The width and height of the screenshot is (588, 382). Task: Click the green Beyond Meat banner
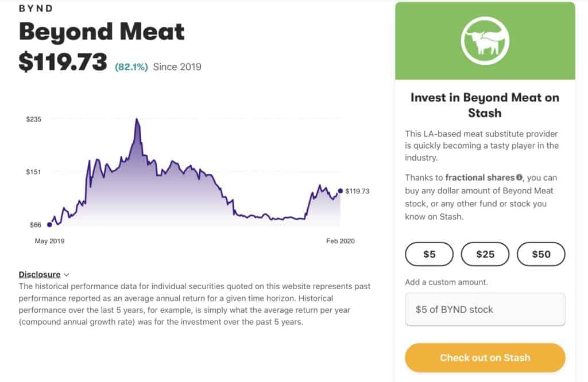(485, 41)
